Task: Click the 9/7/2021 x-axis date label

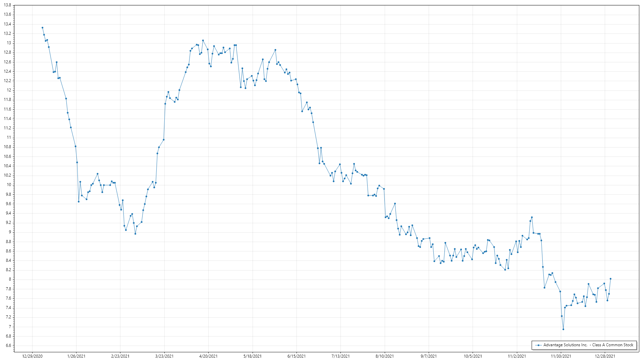Action: (429, 356)
